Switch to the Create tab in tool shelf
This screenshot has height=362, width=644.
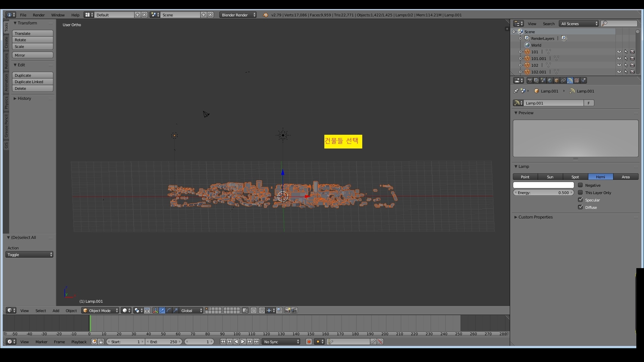click(6, 43)
